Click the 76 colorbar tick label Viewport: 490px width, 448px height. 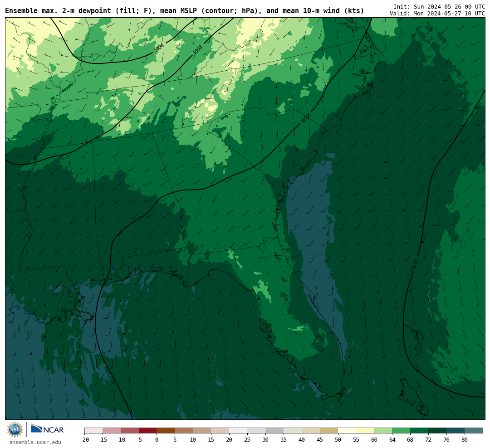point(447,440)
